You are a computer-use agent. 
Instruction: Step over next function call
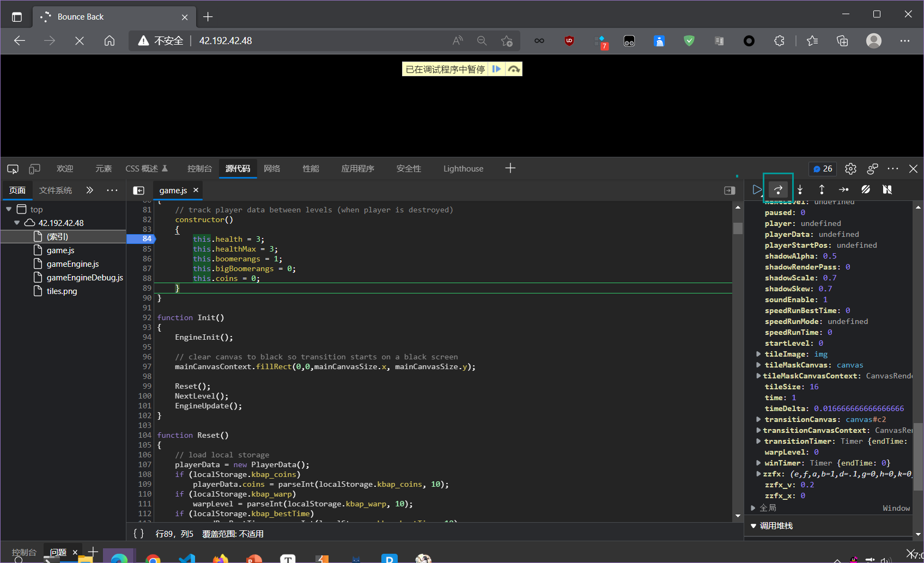point(778,189)
